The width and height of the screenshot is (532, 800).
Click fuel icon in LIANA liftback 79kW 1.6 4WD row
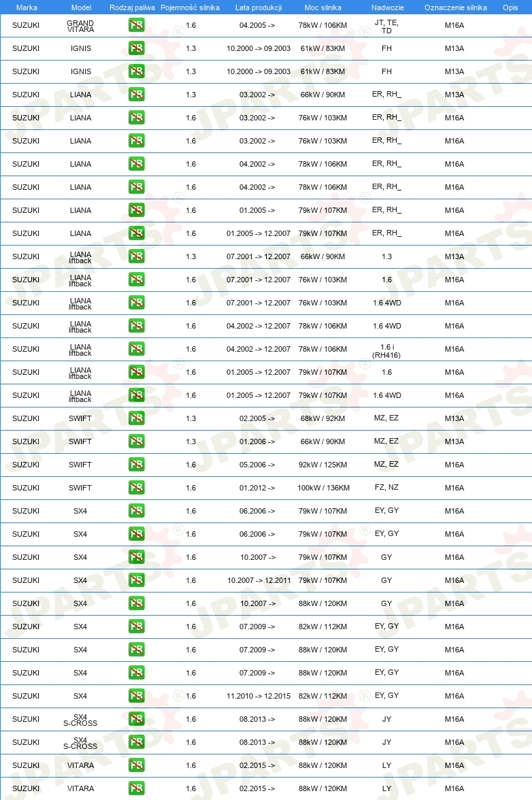(x=136, y=395)
